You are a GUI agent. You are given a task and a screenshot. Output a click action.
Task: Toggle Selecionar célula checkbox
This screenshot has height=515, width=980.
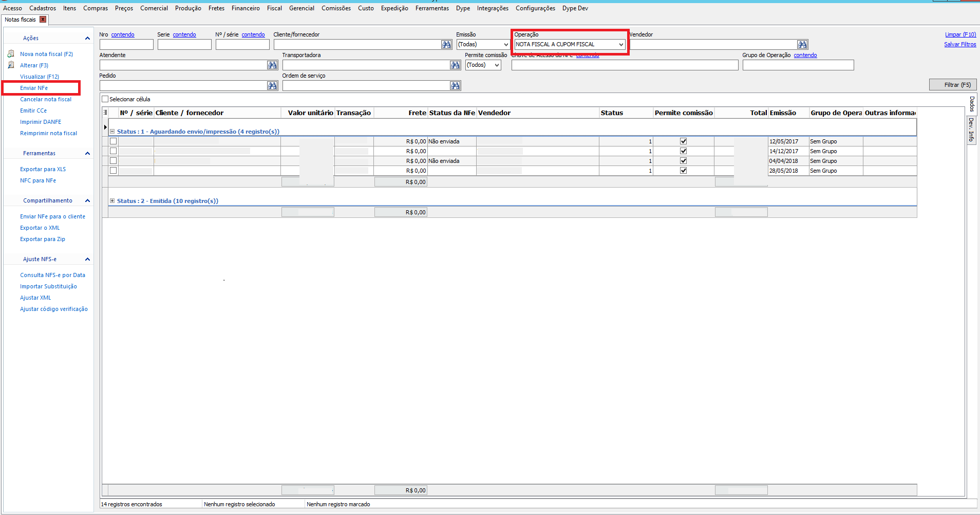[105, 99]
